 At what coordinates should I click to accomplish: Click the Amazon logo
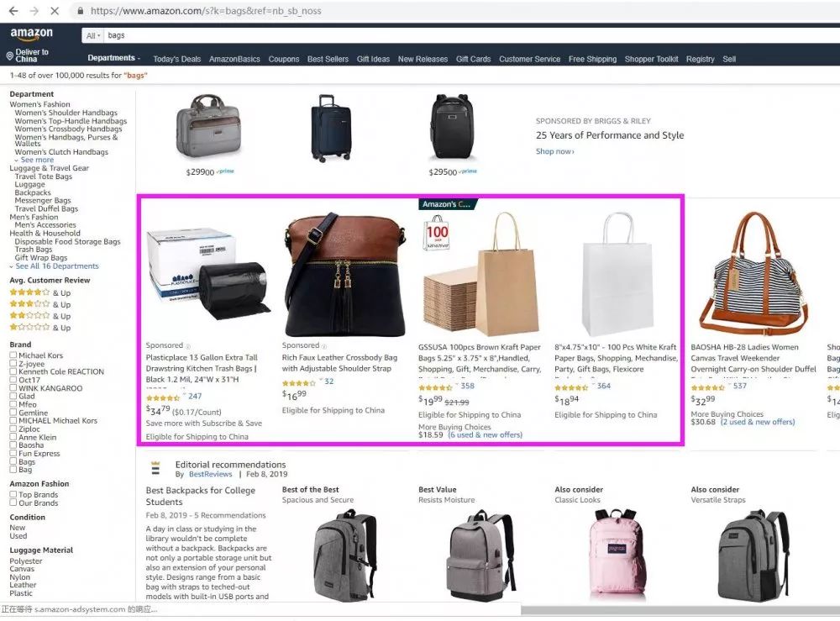(x=32, y=34)
